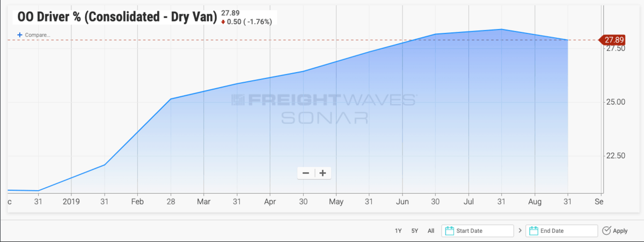The image size is (644, 242).
Task: Click the 25.00 y-axis label
Action: 614,102
